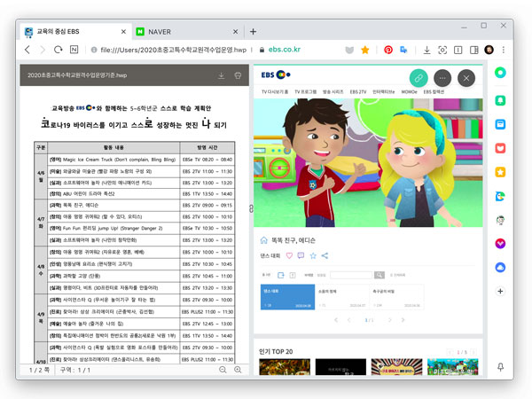Toggle the star favorite under video title

(x=312, y=255)
